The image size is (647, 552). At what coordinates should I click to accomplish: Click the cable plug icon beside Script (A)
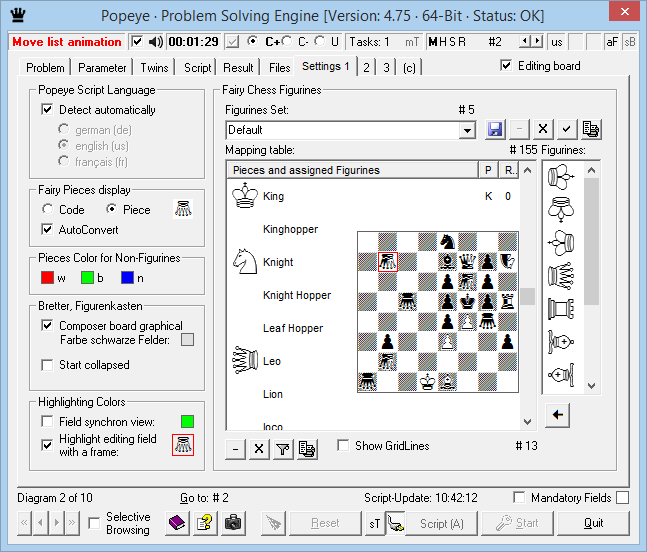click(x=395, y=524)
